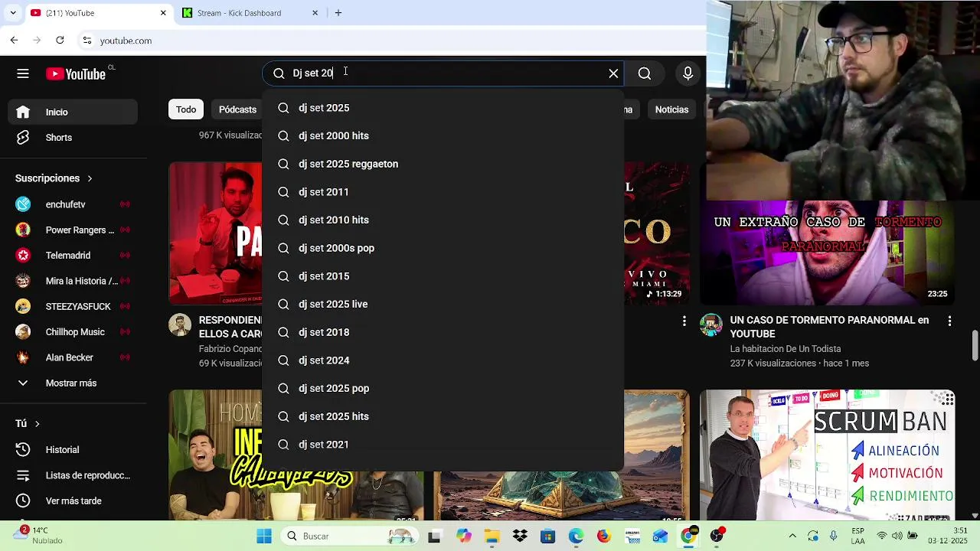Open Listas de reproducción in the sidebar

pyautogui.click(x=73, y=475)
